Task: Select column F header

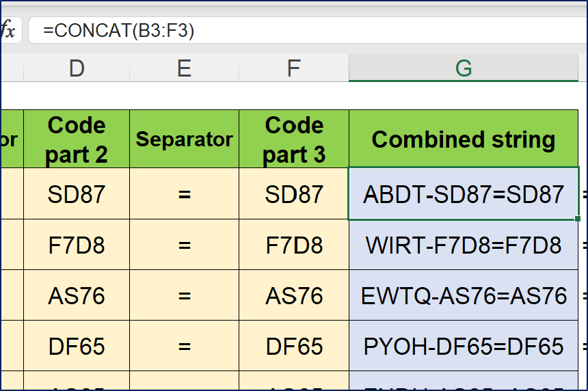Action: pos(294,68)
